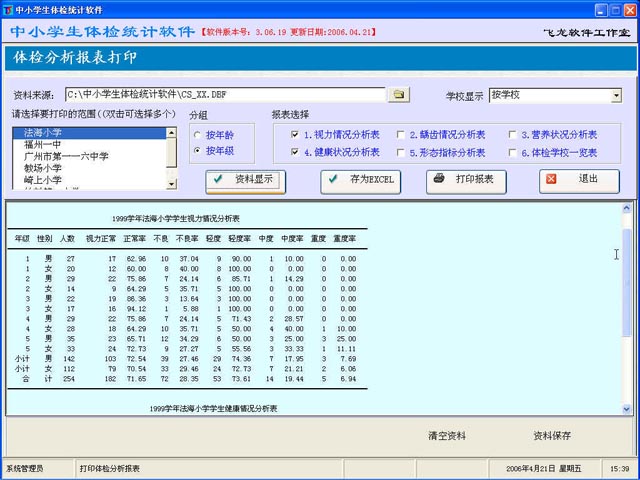Enable 2.龋齿情况分析表 checkbox

pos(400,134)
